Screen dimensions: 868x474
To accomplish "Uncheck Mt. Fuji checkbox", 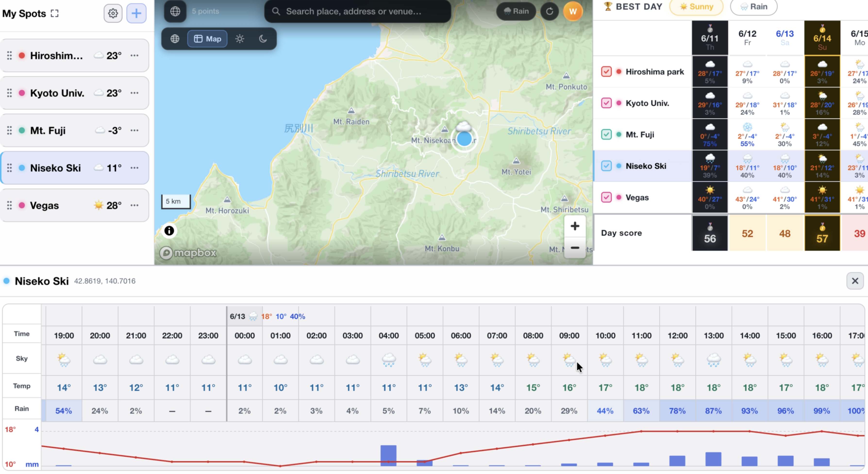I will [x=606, y=134].
